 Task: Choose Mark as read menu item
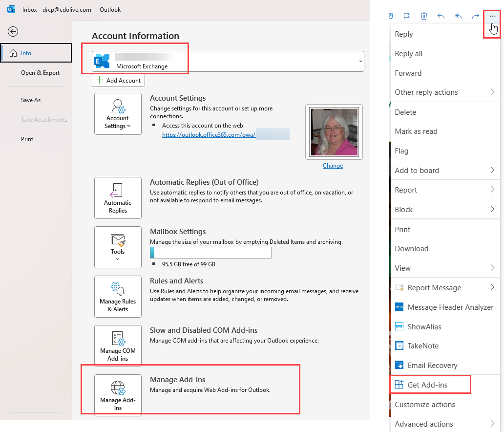point(445,131)
